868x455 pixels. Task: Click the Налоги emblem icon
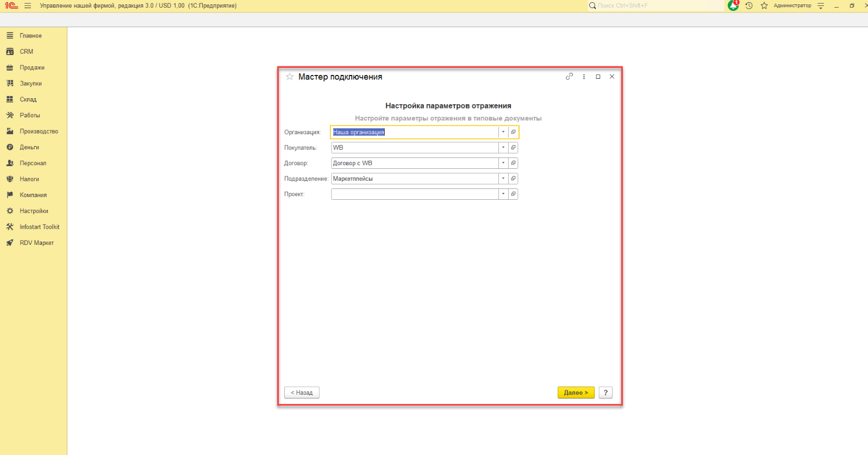coord(10,179)
